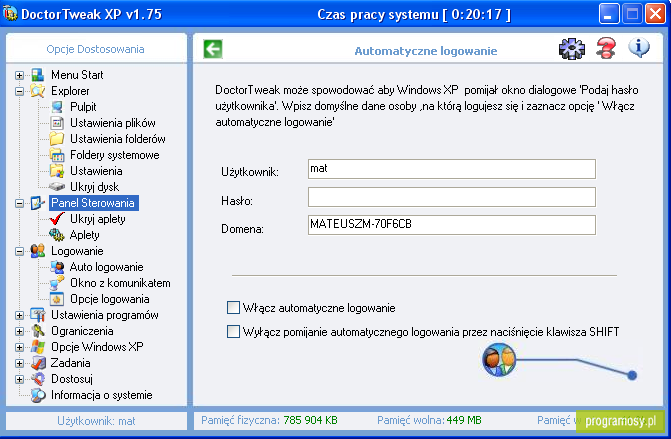The width and height of the screenshot is (671, 439).
Task: Click the Okno z komunikatem icon
Action: [x=57, y=283]
